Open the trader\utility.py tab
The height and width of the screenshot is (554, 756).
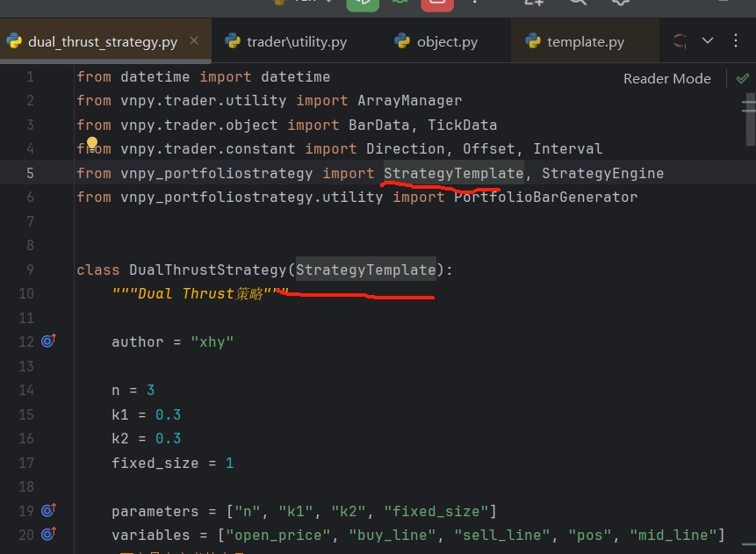286,42
